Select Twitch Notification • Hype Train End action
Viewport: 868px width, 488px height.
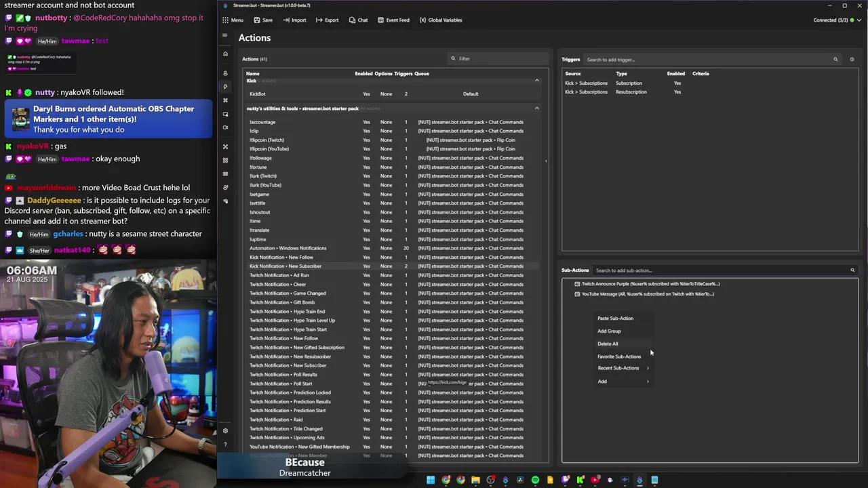393,312
